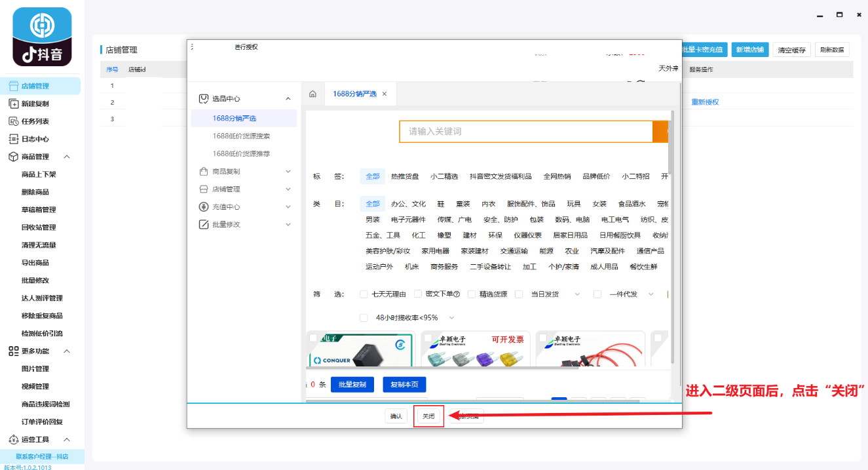868x470 pixels.
Task: Select 1688分销严选 in dialog sidebar
Action: click(x=244, y=119)
